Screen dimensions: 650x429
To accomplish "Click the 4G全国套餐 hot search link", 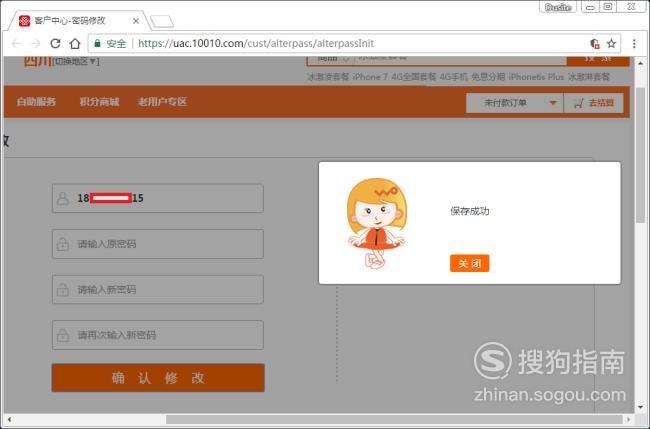I will point(414,77).
